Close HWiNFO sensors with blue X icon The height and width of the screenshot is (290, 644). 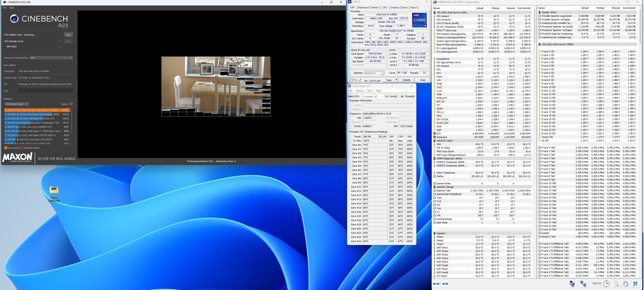635,284
